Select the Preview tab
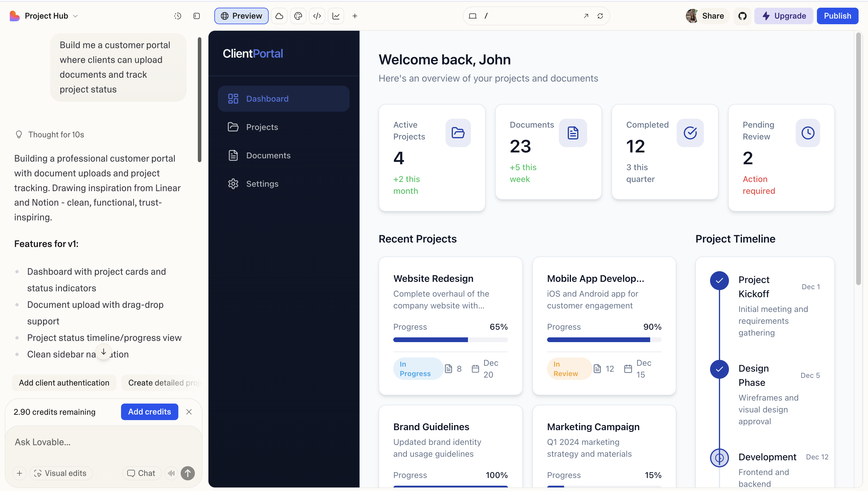 pos(241,16)
